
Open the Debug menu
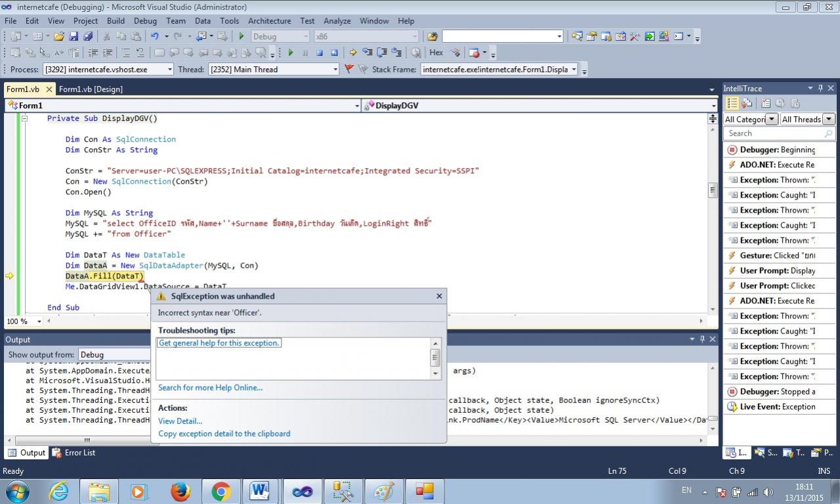[145, 21]
